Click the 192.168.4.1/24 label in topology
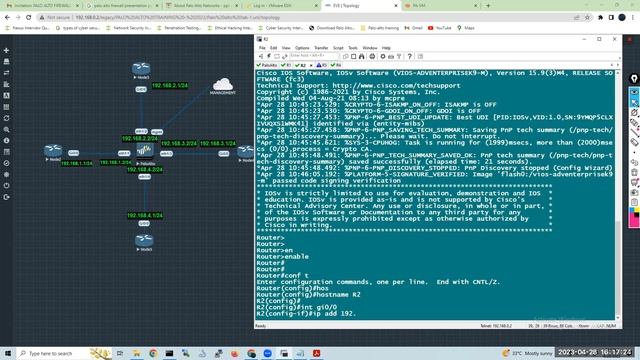 point(145,216)
